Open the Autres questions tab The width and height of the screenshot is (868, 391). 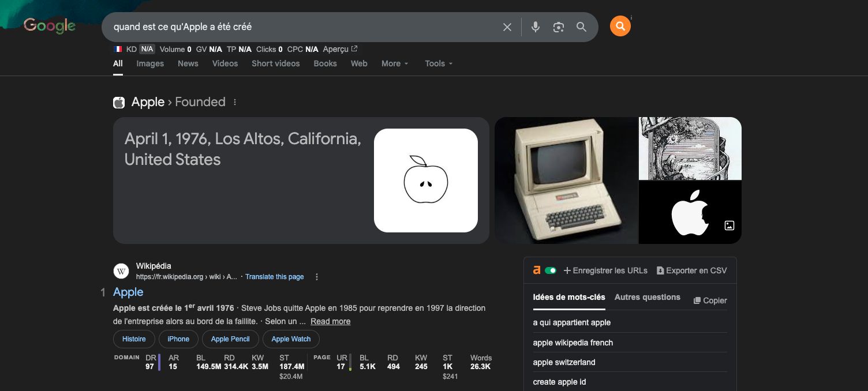(647, 297)
